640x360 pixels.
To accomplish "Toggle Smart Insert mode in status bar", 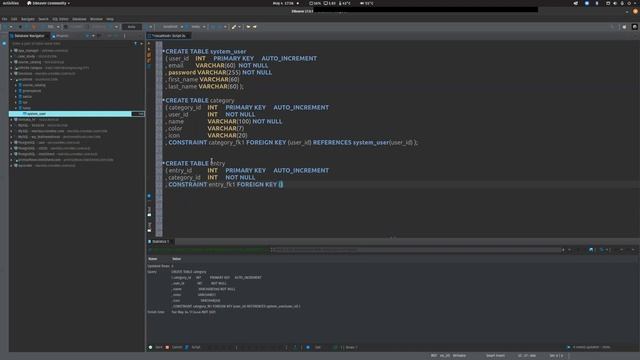I will [x=496, y=356].
